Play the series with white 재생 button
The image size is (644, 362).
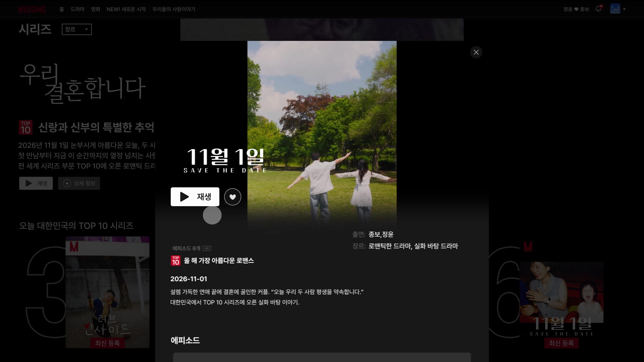[x=195, y=197]
